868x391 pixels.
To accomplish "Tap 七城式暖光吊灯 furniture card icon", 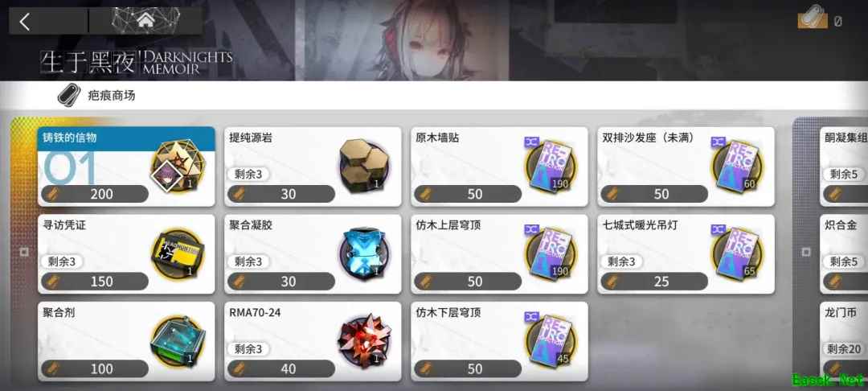I will (737, 253).
